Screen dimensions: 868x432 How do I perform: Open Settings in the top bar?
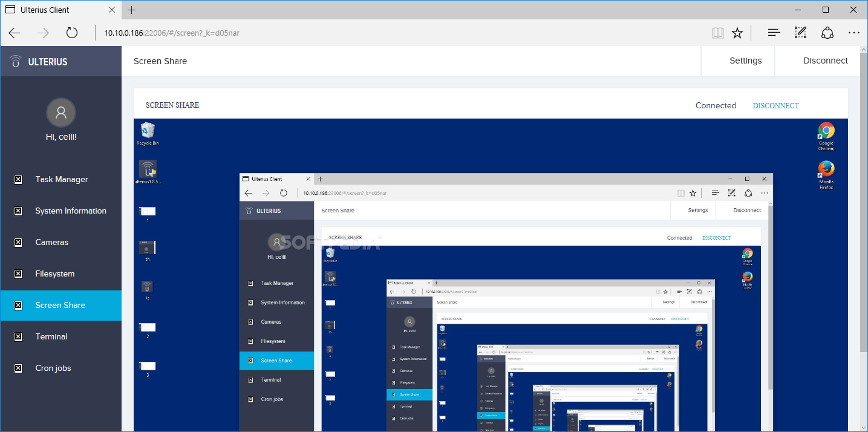click(745, 61)
